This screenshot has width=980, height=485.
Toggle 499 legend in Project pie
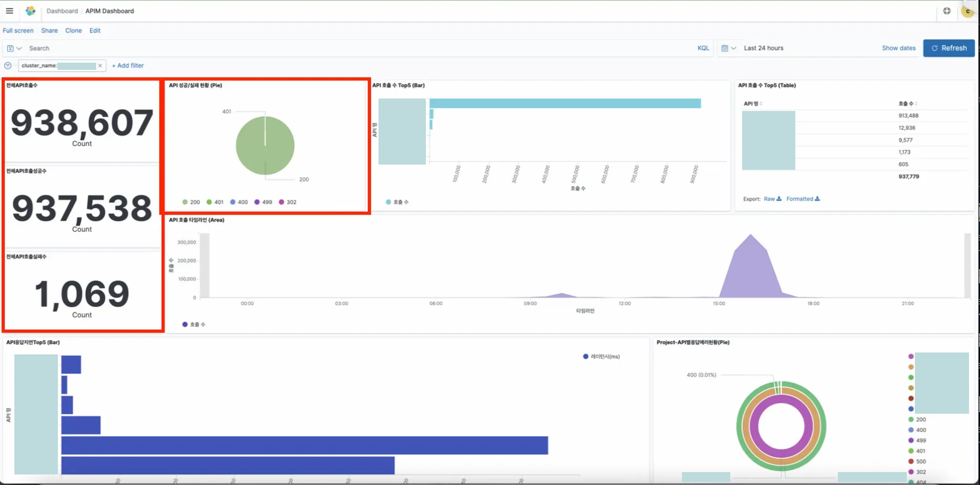pyautogui.click(x=917, y=441)
